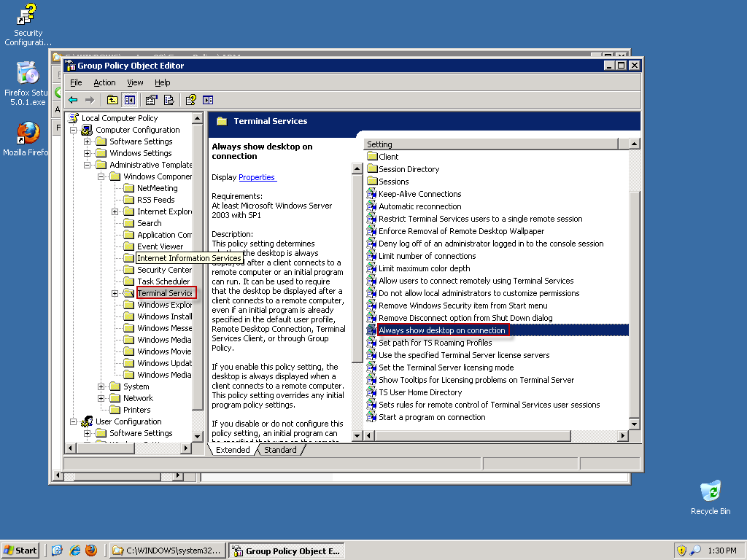Open Firefox from quick launch bar

tap(91, 551)
